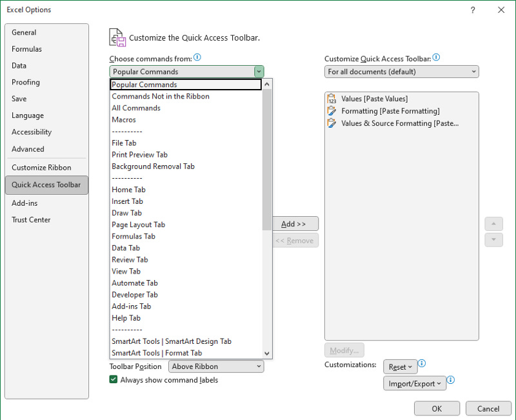Click the Paste Formatting clipboard icon
Screen dimensions: 516x420
coord(332,111)
